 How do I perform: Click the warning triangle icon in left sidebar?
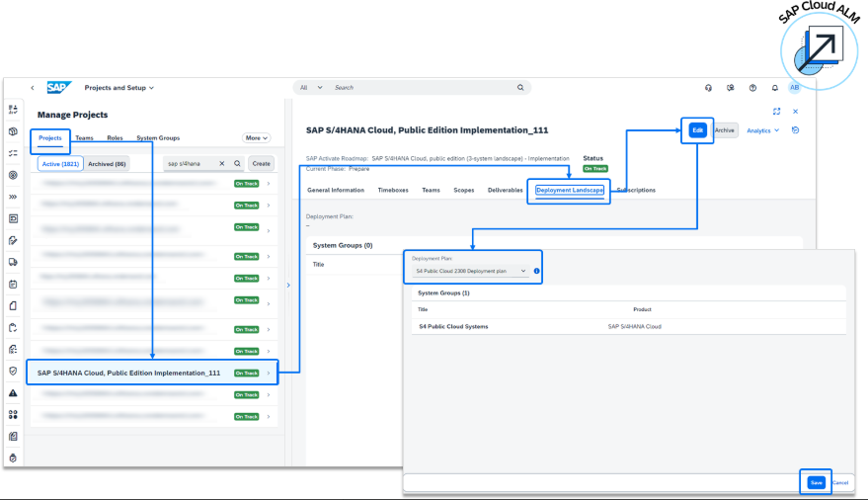[x=13, y=392]
